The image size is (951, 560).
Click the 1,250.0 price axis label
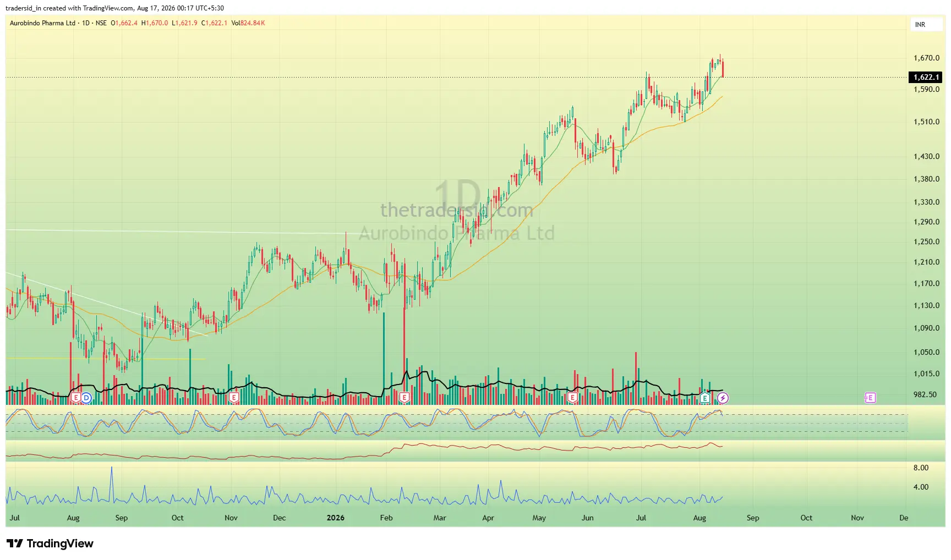coord(926,241)
